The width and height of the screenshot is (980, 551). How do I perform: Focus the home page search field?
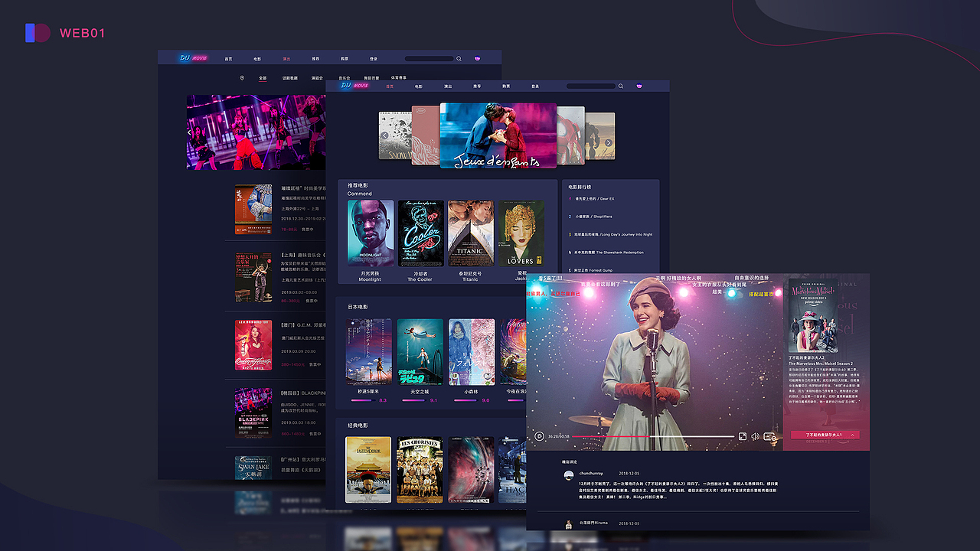(591, 86)
